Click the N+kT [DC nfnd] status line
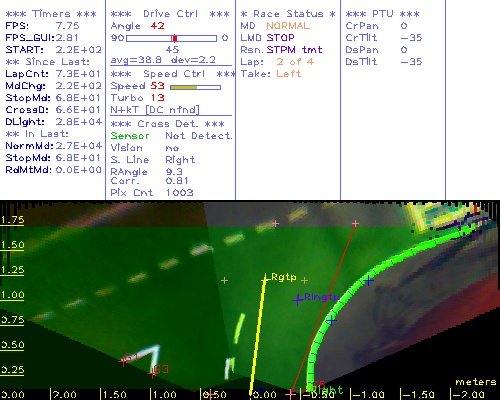 155,110
